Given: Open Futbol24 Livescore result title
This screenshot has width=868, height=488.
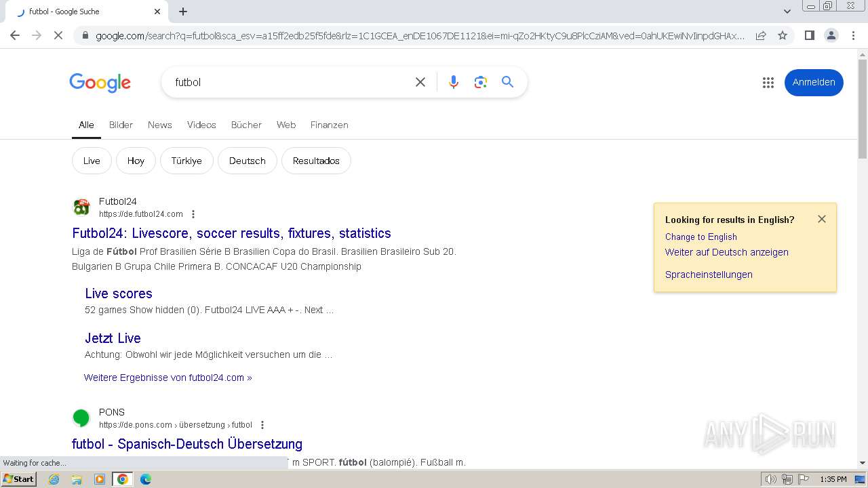Looking at the screenshot, I should point(231,233).
